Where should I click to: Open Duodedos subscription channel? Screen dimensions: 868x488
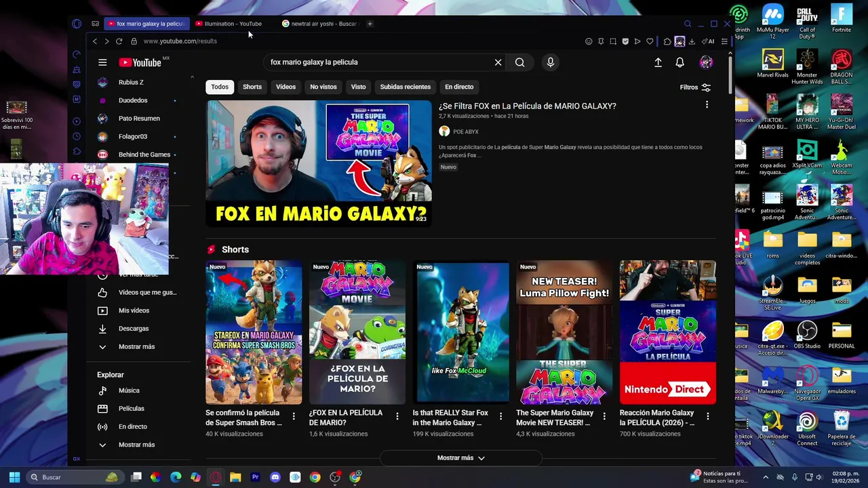pyautogui.click(x=133, y=100)
